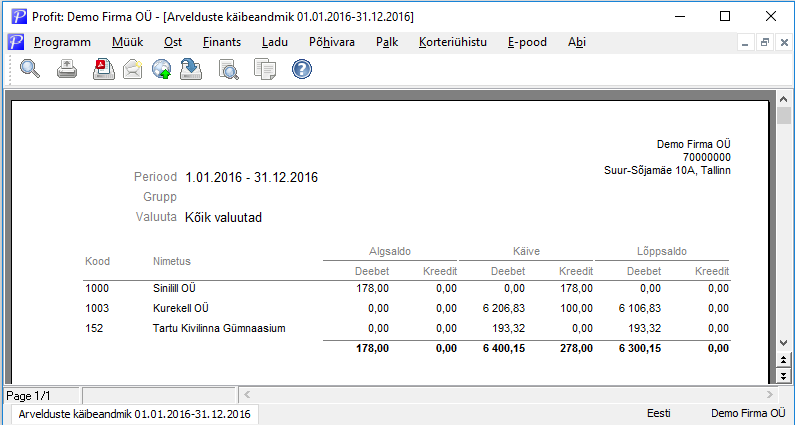Click the copy pages icon
Screen dimensions: 795x425
point(265,69)
